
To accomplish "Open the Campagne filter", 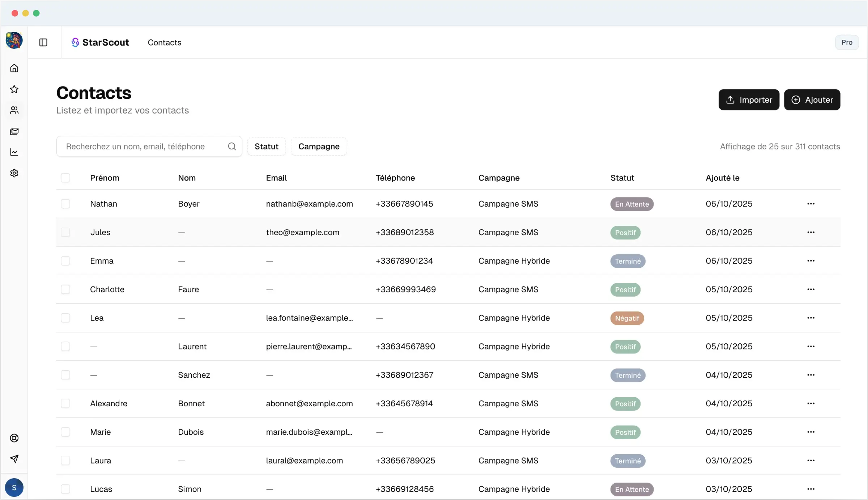I will pyautogui.click(x=319, y=146).
